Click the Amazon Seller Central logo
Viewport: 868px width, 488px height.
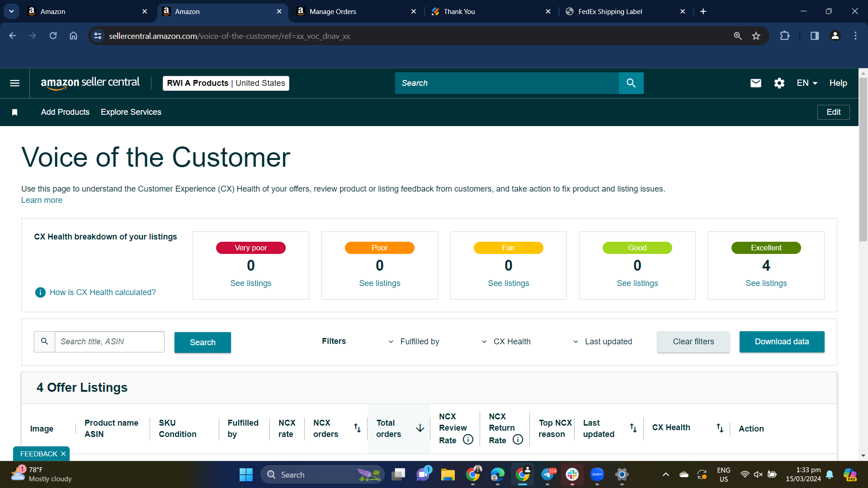point(90,83)
